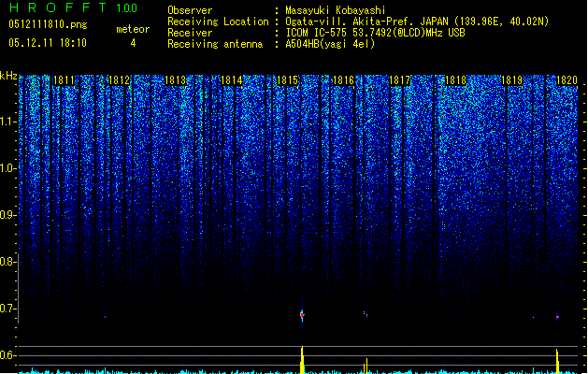Click observer name Masayuki Kobayashi
The image size is (588, 374).
(x=336, y=10)
